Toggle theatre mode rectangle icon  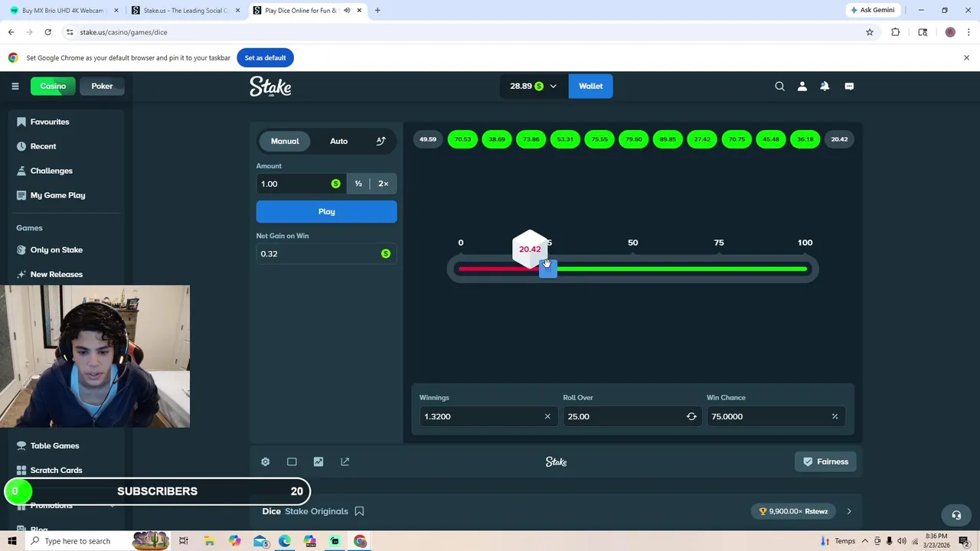click(x=292, y=461)
